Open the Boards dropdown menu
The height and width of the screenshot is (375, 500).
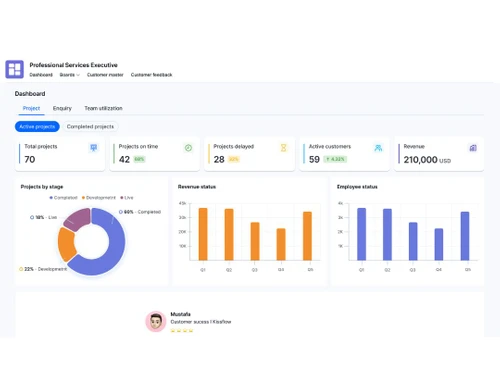70,75
